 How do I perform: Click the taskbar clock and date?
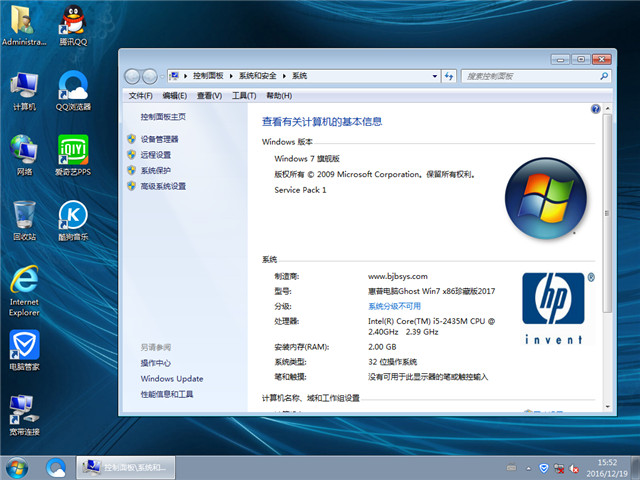pos(607,468)
